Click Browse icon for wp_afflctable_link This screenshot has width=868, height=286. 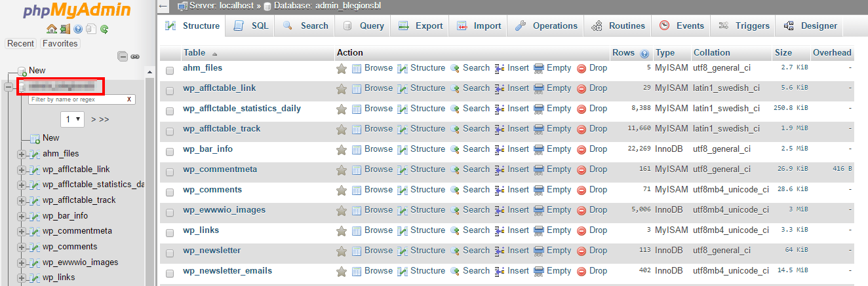coord(357,88)
